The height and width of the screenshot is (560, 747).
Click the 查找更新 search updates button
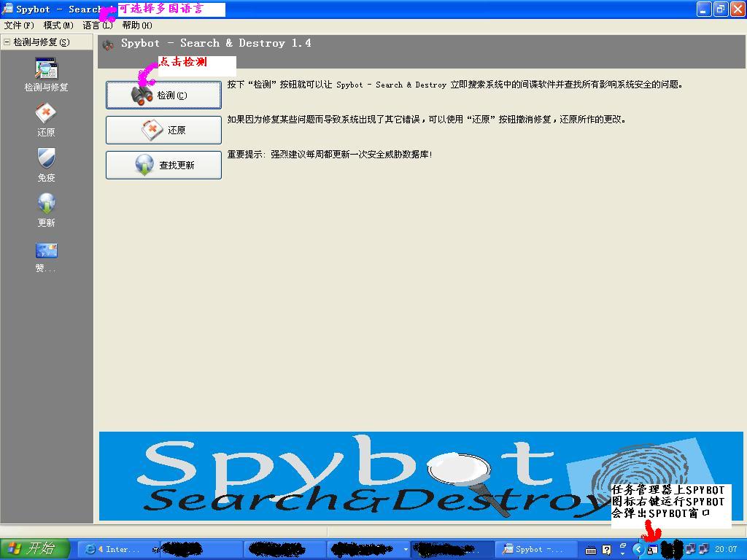pyautogui.click(x=163, y=165)
